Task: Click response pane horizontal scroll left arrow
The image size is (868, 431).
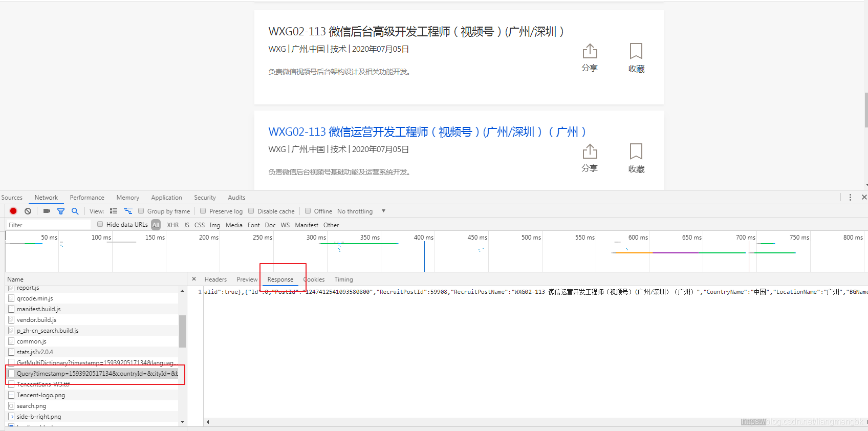Action: [x=208, y=422]
